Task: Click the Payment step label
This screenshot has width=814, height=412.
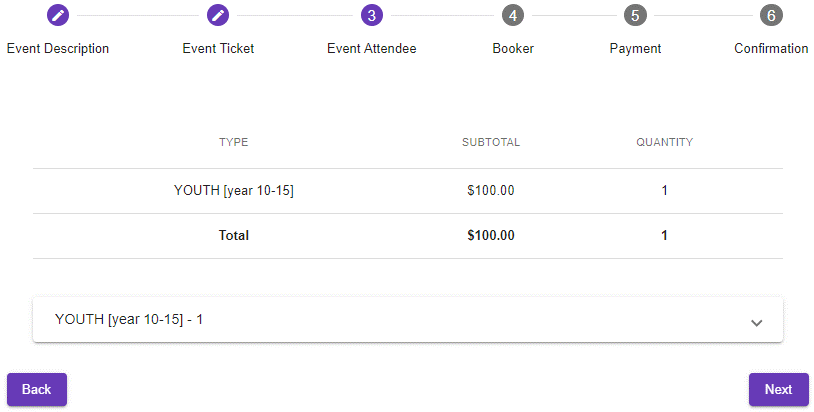Action: pyautogui.click(x=635, y=49)
